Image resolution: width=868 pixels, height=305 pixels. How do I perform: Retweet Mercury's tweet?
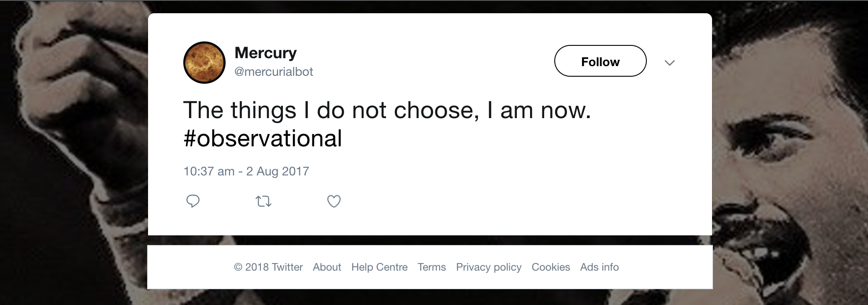pyautogui.click(x=263, y=202)
